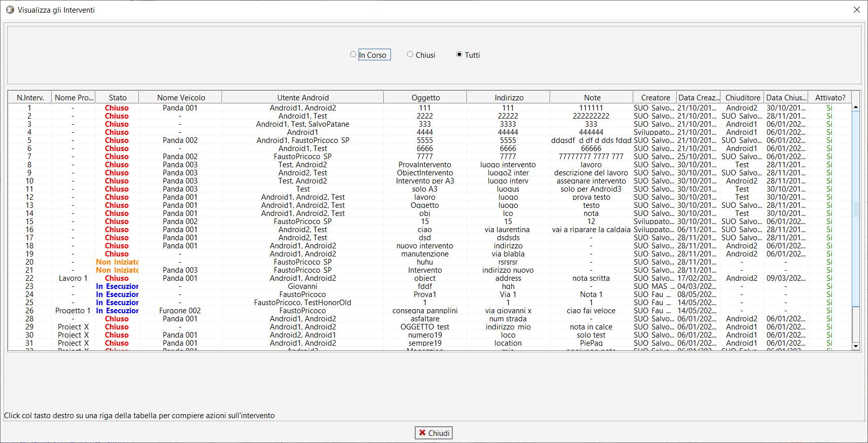Click 'solo per Android3' note cell

click(591, 189)
